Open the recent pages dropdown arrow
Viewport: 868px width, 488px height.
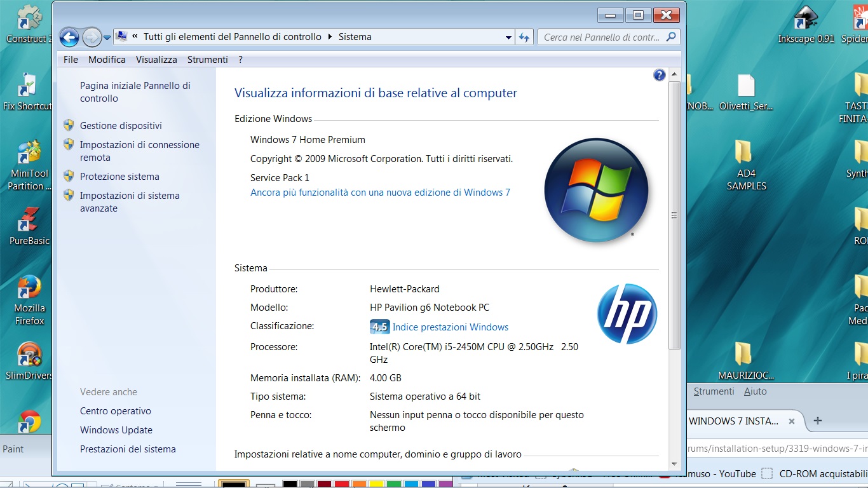107,37
